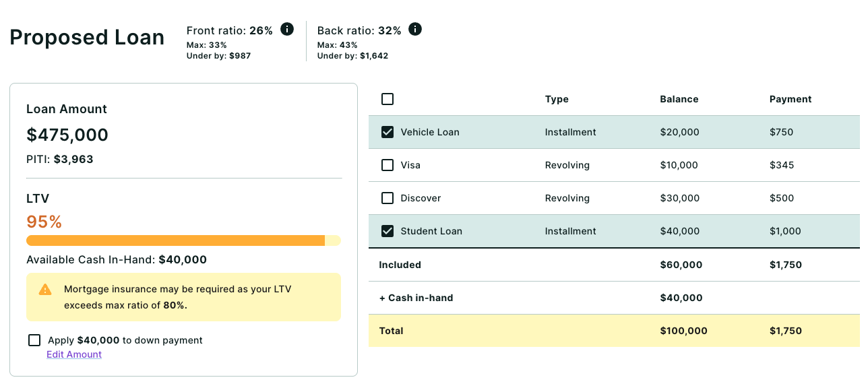The width and height of the screenshot is (868, 388).
Task: Click the Cash in-hand $40,000 balance
Action: [681, 298]
